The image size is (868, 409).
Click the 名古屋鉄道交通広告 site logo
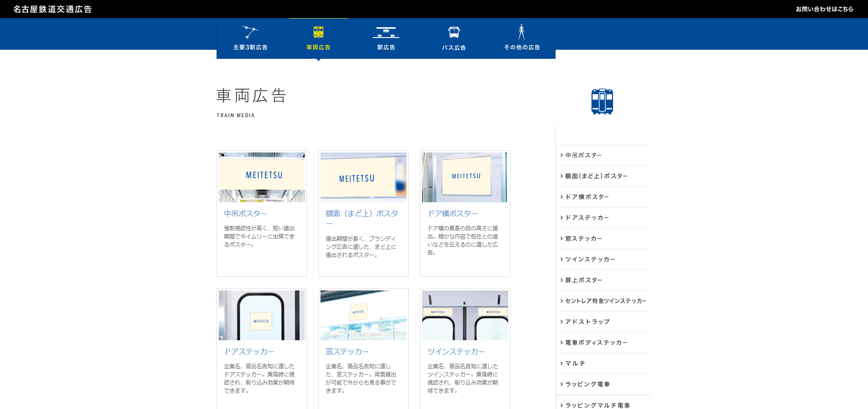[x=52, y=9]
